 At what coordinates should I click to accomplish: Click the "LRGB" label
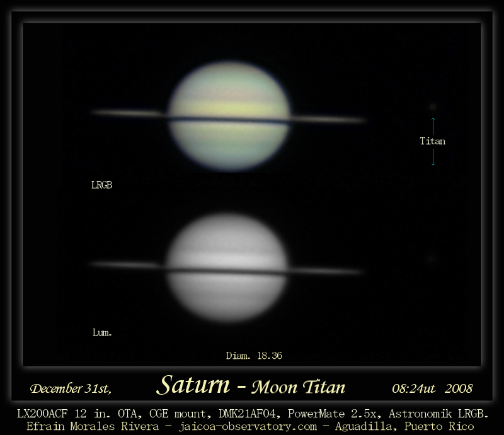click(x=101, y=185)
